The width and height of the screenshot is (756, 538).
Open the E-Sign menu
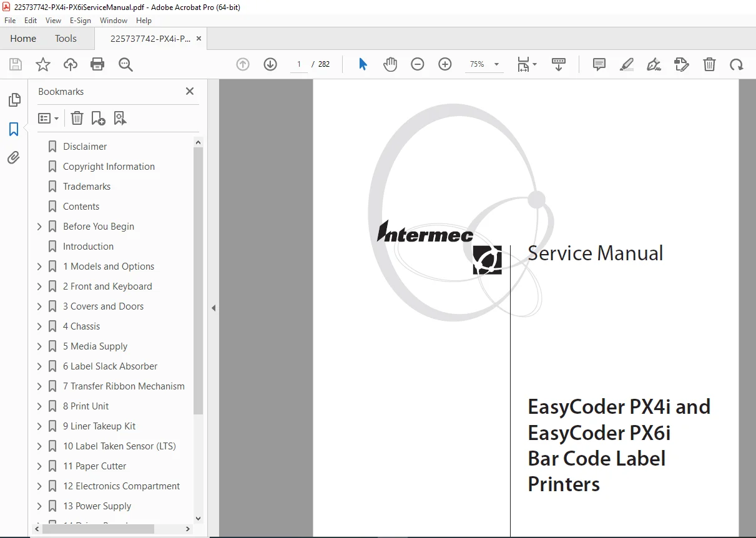81,21
